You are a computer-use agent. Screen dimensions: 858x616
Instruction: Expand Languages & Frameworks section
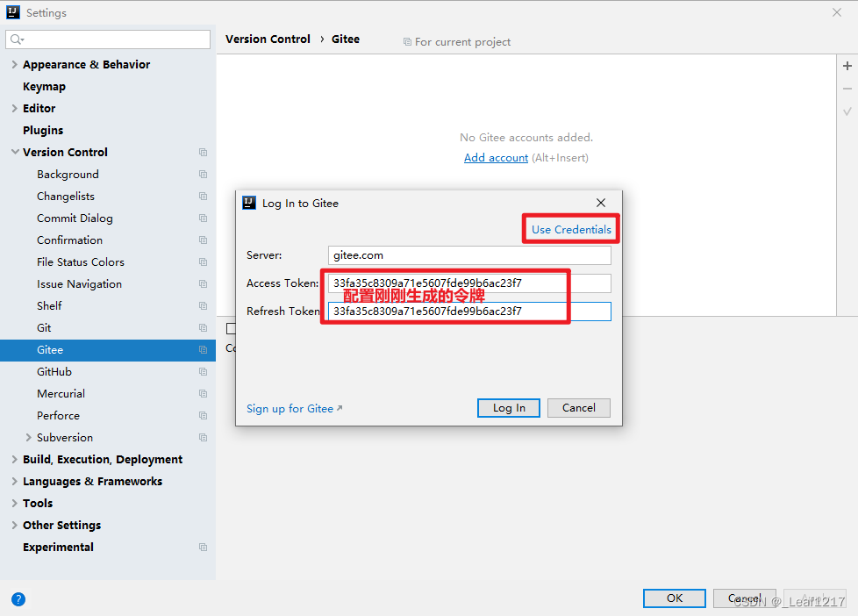pos(14,481)
